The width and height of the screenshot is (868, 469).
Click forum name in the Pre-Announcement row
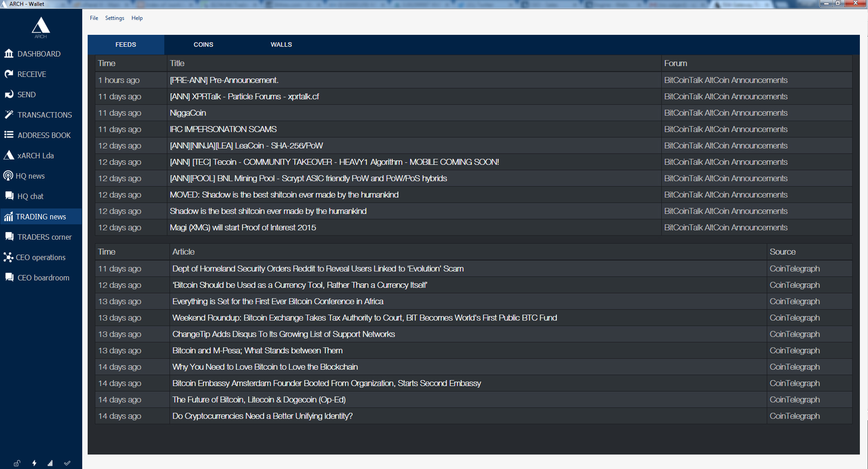[726, 80]
